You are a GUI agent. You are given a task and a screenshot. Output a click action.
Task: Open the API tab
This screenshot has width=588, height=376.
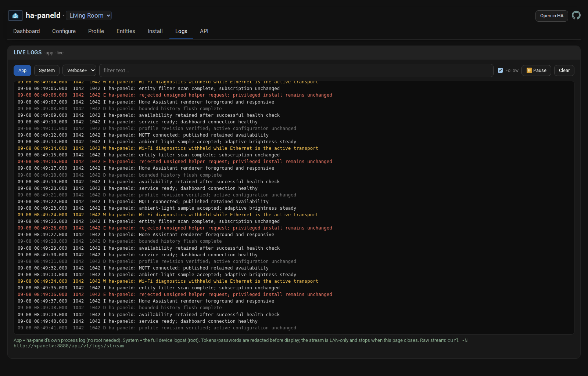tap(204, 31)
